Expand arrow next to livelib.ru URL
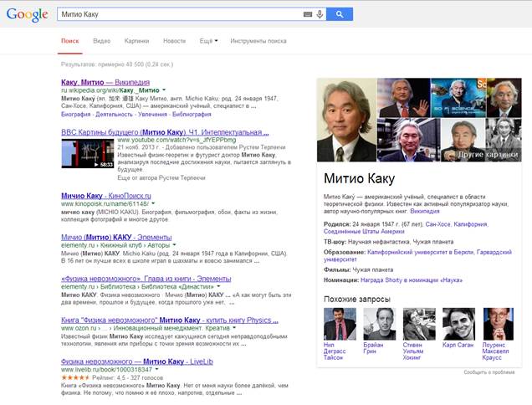The width and height of the screenshot is (532, 405). (x=156, y=369)
